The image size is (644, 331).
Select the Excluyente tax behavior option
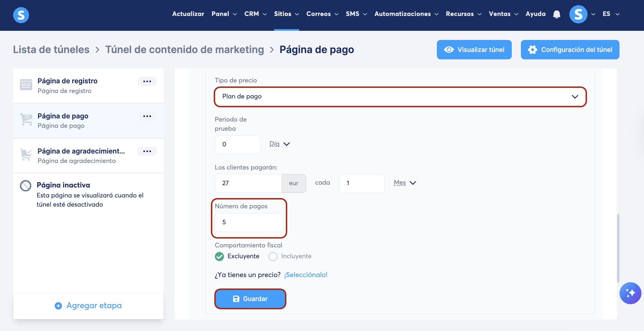tap(219, 256)
